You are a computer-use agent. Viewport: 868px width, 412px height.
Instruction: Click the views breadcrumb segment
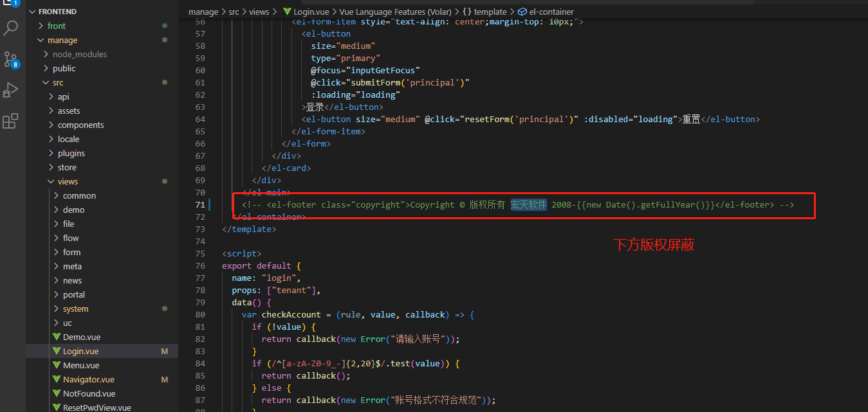coord(259,12)
